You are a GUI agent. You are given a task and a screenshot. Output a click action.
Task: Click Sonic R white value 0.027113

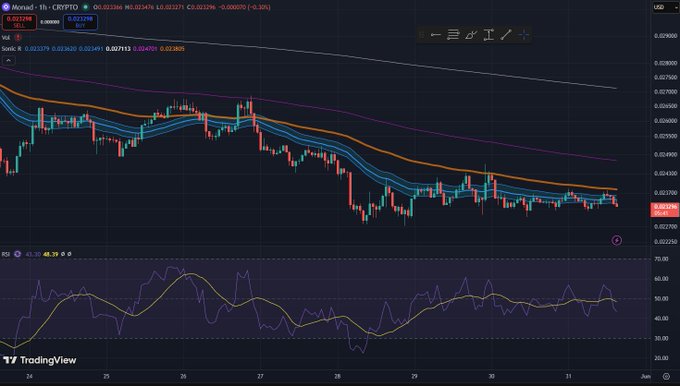tap(118, 49)
